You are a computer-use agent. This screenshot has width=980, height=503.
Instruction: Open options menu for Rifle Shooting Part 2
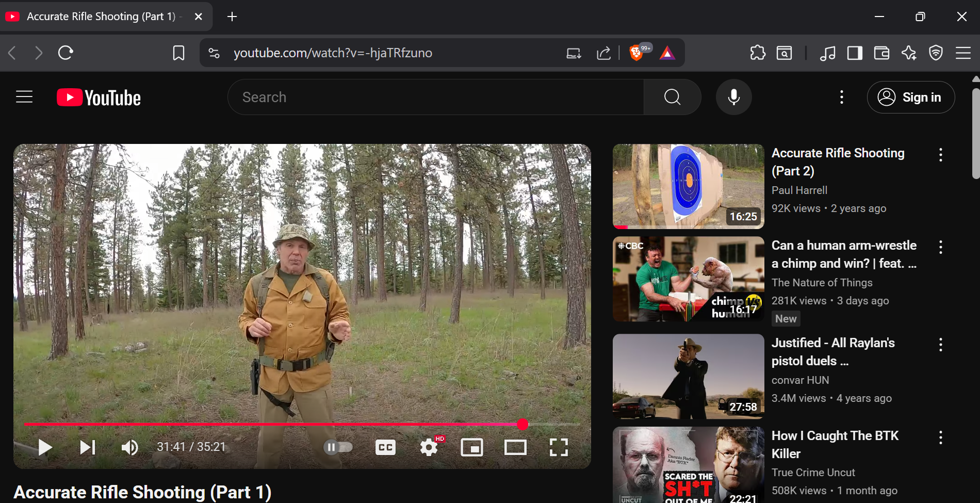pyautogui.click(x=941, y=155)
